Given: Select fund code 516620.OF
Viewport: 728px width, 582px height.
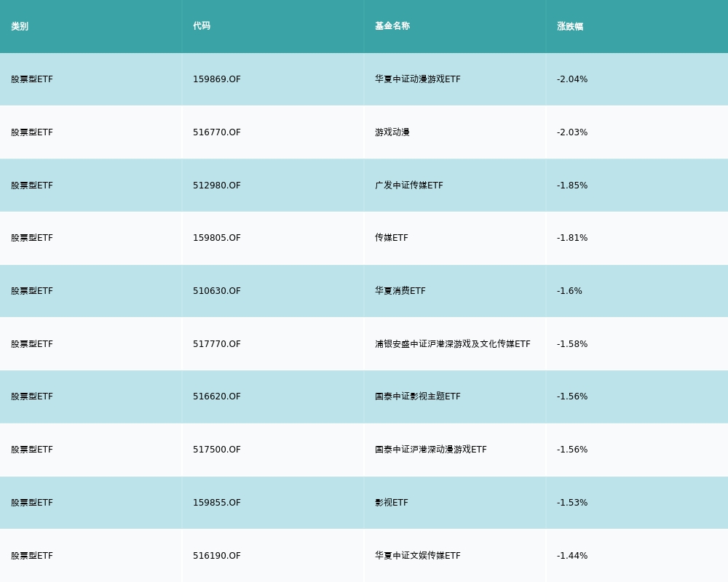Looking at the screenshot, I should 217,396.
